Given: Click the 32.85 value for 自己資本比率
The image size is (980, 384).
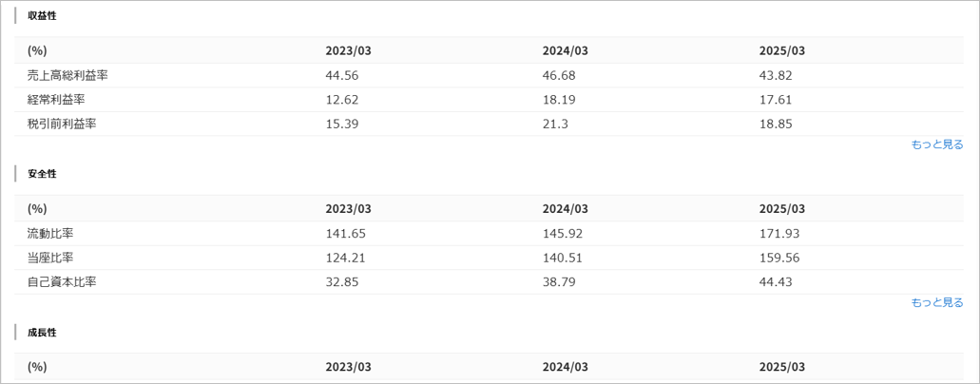Looking at the screenshot, I should 342,281.
